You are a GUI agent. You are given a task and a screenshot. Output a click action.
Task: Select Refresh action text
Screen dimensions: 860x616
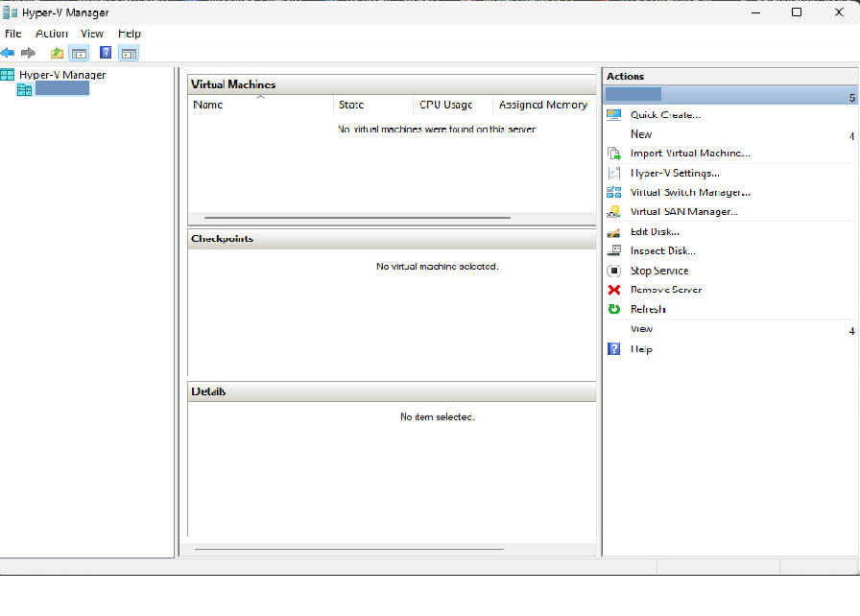[x=648, y=309]
